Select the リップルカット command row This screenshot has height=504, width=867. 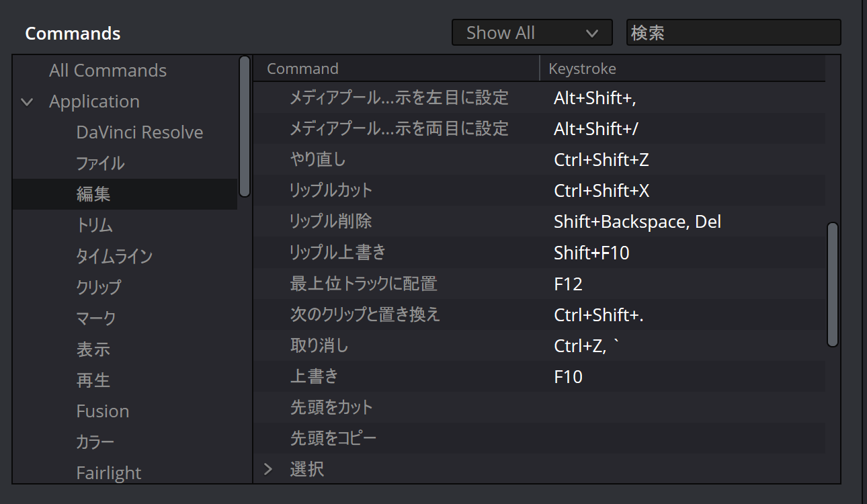pos(540,190)
